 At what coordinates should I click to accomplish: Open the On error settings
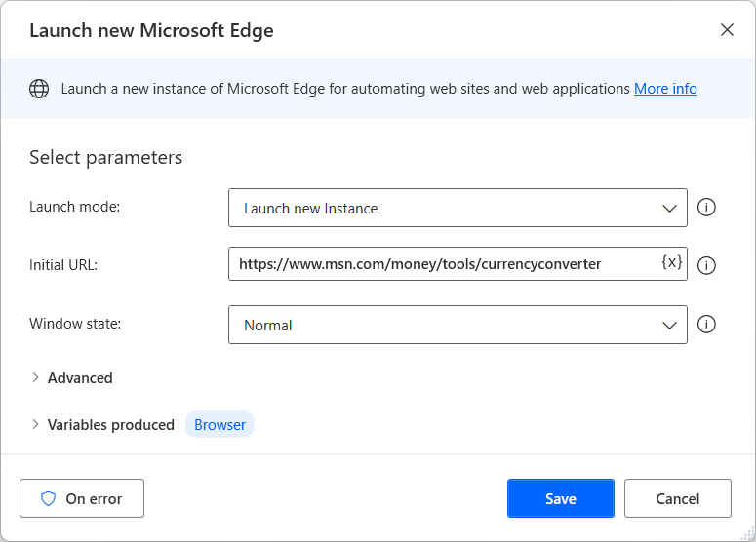(82, 498)
